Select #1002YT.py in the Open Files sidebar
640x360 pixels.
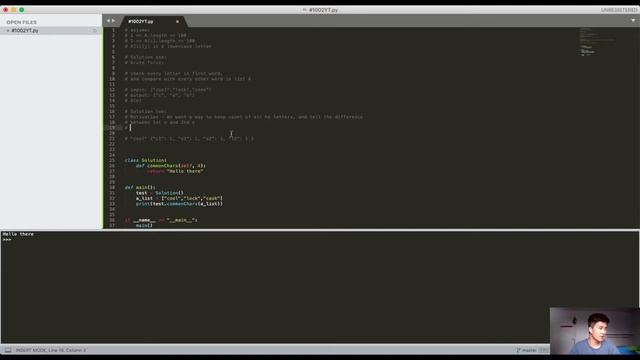(51, 31)
